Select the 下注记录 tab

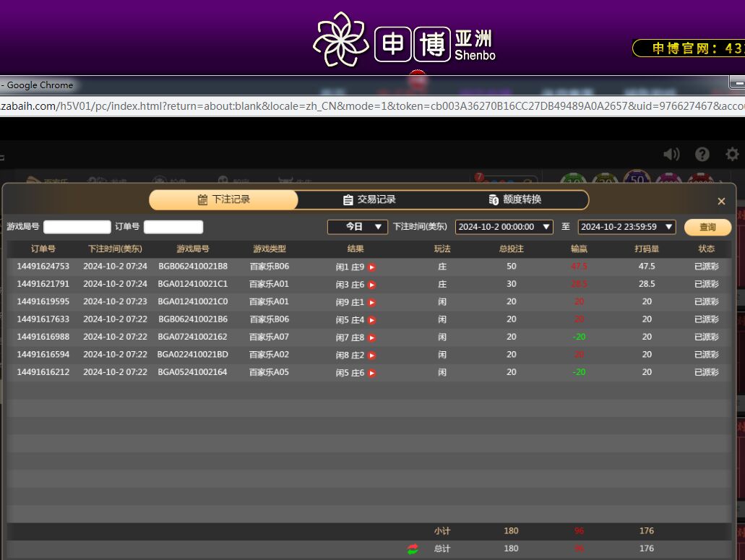[x=223, y=200]
